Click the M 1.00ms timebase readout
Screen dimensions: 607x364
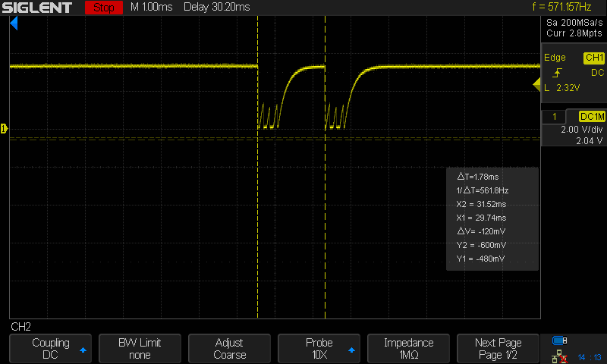pos(151,7)
